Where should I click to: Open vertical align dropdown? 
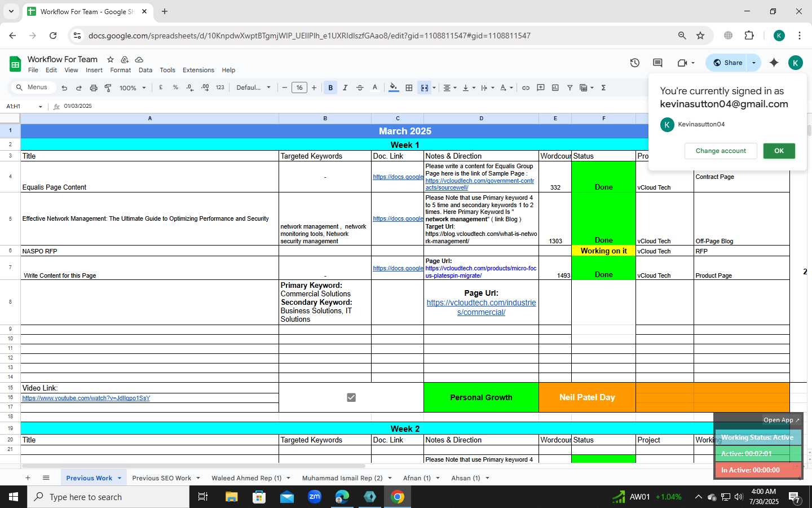click(469, 87)
